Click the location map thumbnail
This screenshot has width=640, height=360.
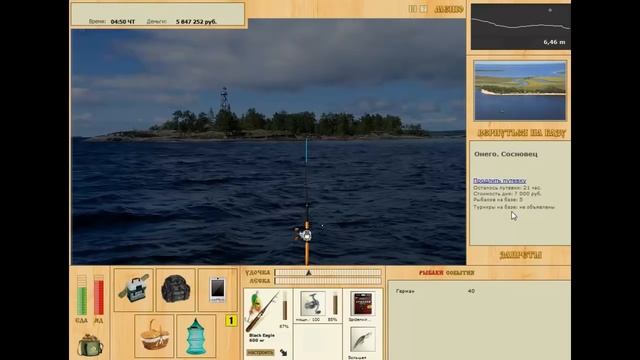coord(520,91)
